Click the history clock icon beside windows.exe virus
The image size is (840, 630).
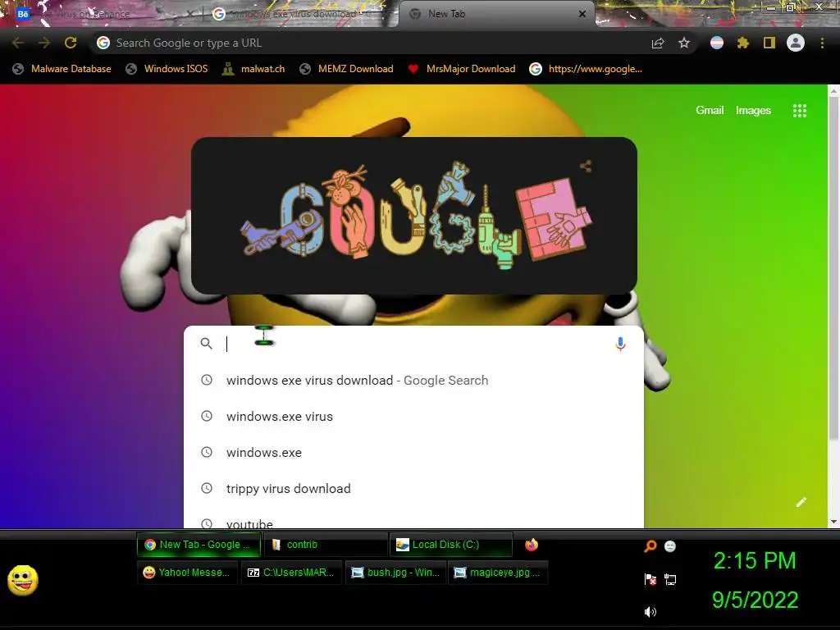[206, 416]
